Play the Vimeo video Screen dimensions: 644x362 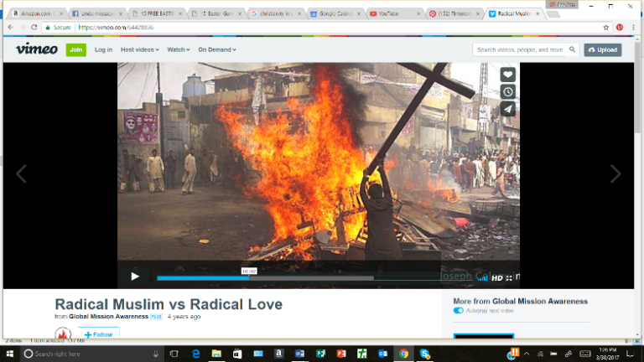coord(134,277)
